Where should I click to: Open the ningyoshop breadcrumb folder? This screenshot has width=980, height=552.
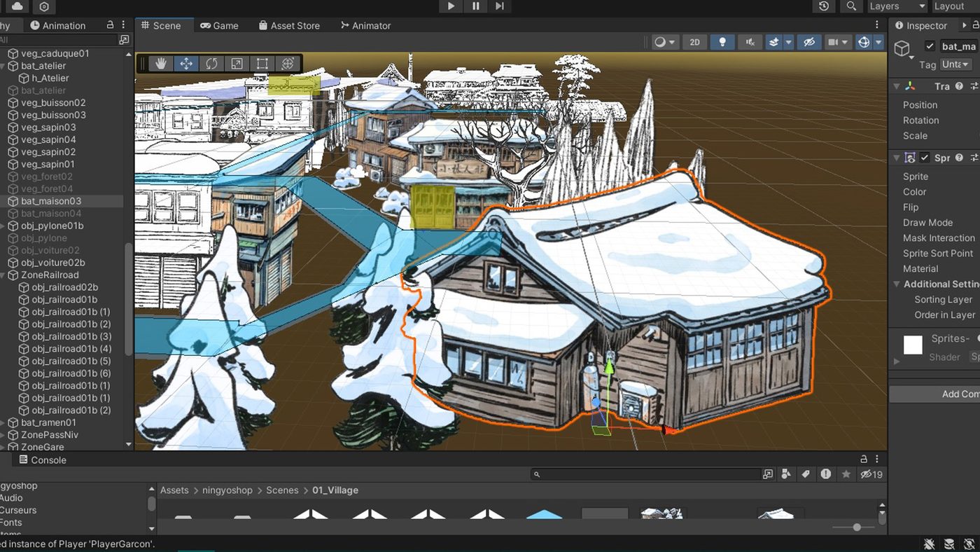pos(227,490)
